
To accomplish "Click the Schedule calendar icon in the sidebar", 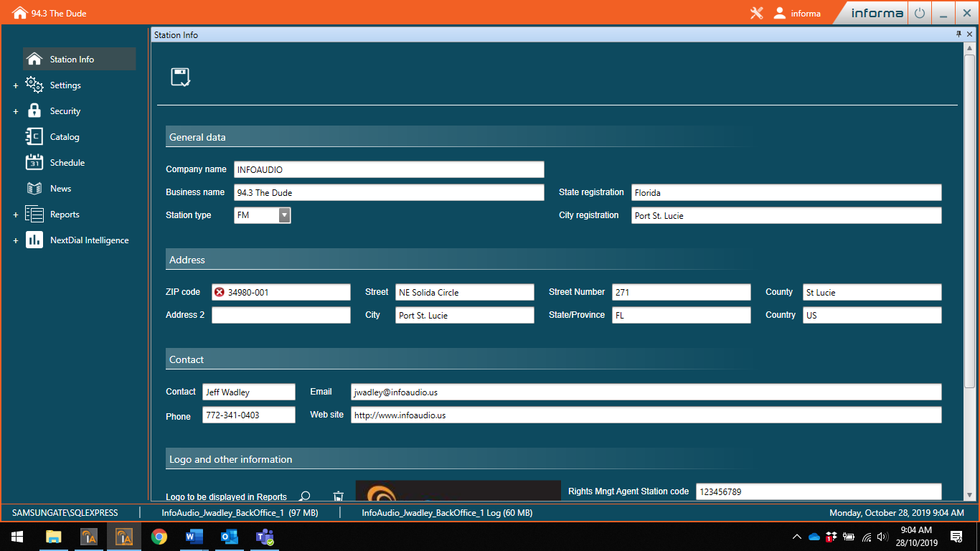I will [x=34, y=162].
